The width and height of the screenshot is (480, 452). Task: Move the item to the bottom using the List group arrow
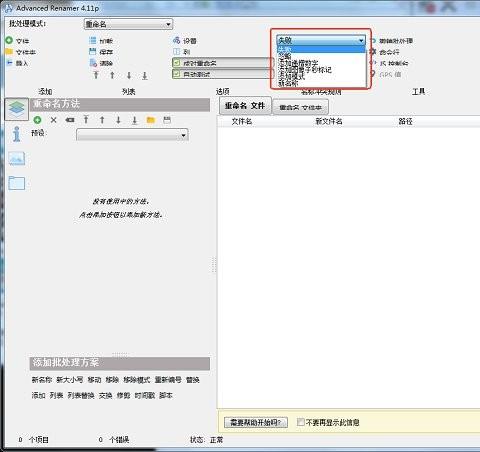pos(145,76)
